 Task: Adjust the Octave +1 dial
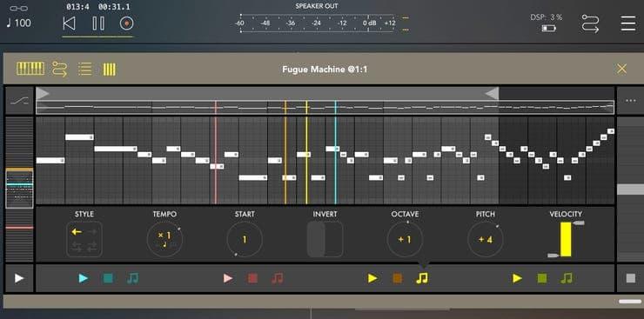[405, 239]
